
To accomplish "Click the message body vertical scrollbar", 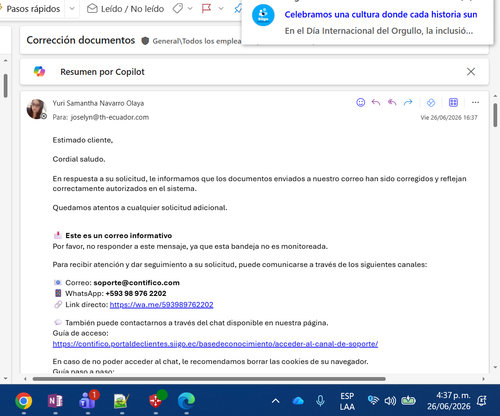I will point(495,115).
